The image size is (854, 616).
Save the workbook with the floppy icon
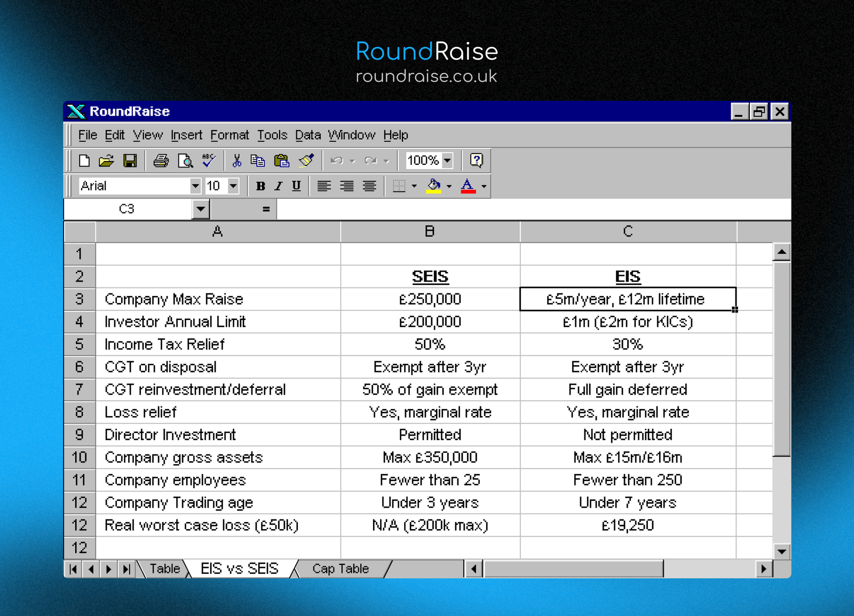pyautogui.click(x=130, y=161)
